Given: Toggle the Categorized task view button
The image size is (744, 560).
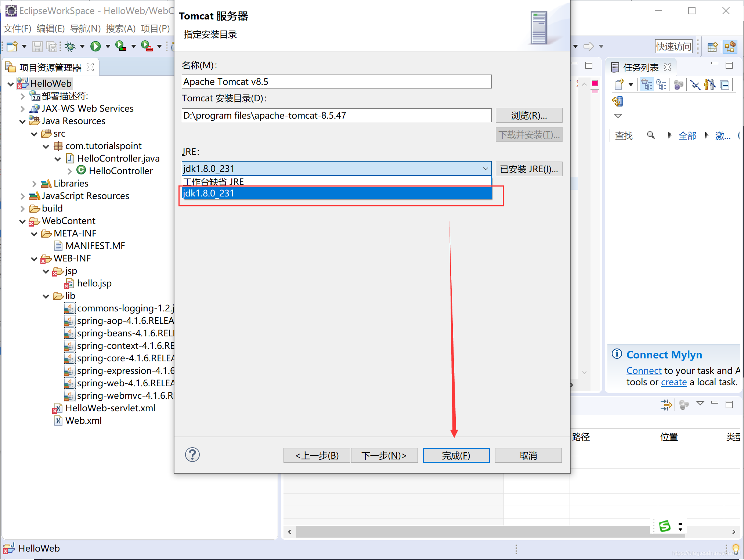Looking at the screenshot, I should point(647,85).
